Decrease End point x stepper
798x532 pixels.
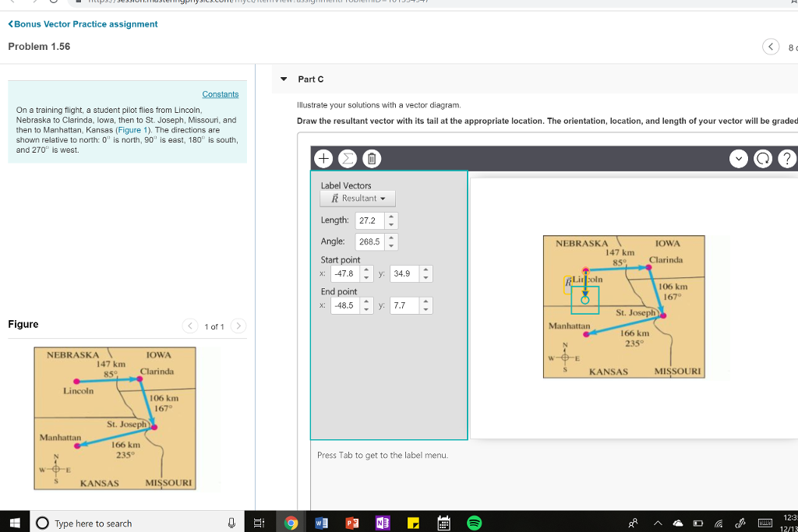coord(366,310)
